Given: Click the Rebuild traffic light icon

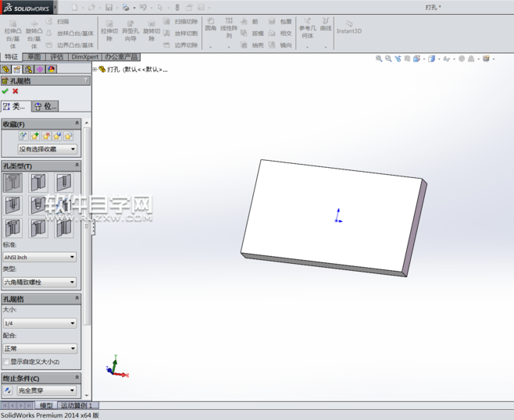Looking at the screenshot, I should coord(177,7).
